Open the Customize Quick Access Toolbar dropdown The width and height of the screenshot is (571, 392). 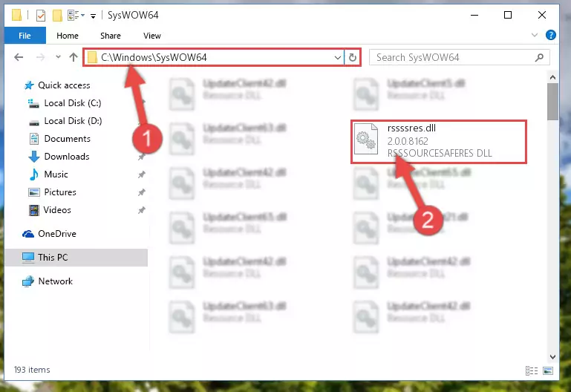click(94, 16)
